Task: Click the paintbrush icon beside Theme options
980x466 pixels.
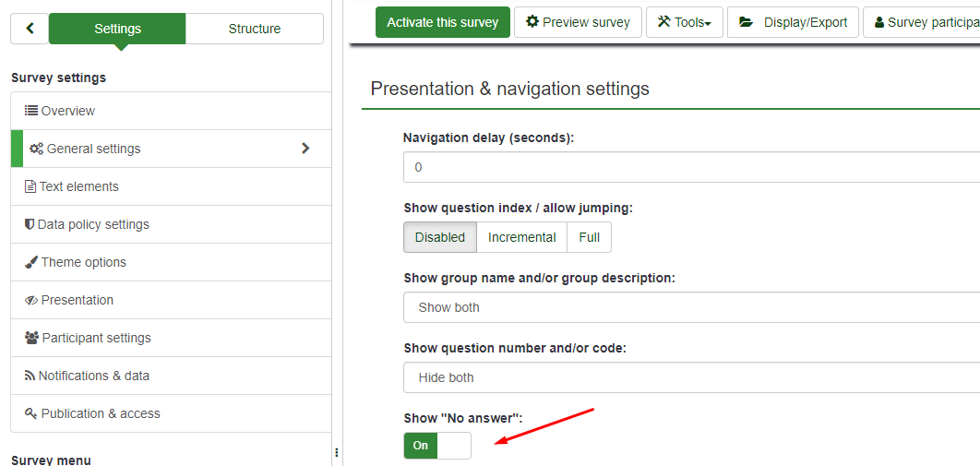Action: tap(31, 262)
